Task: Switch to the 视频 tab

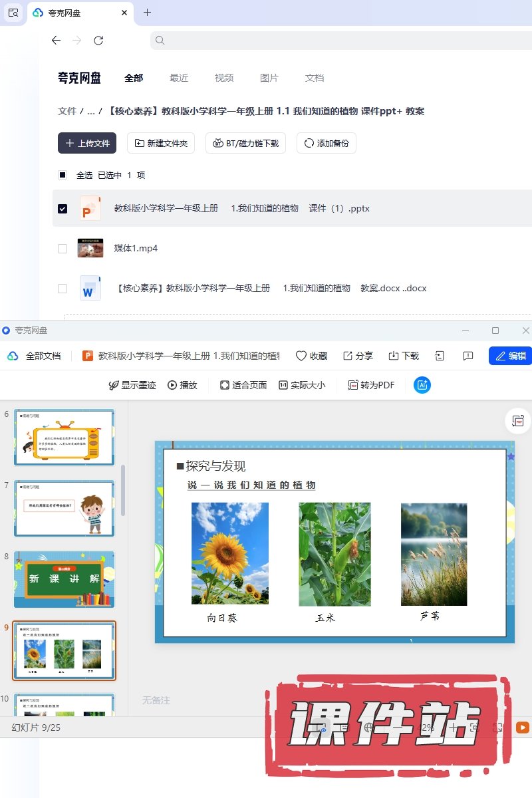Action: coord(224,78)
